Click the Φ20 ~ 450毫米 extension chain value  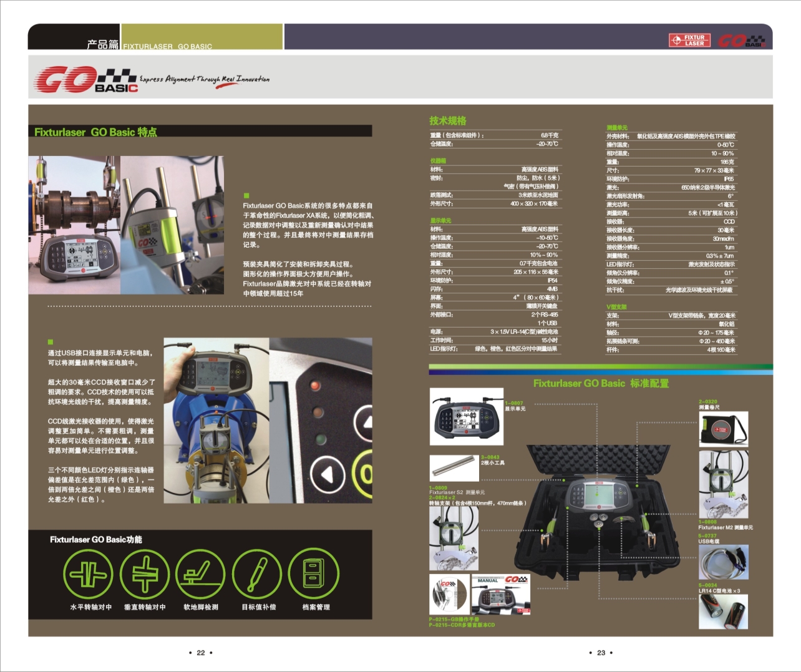click(x=717, y=341)
